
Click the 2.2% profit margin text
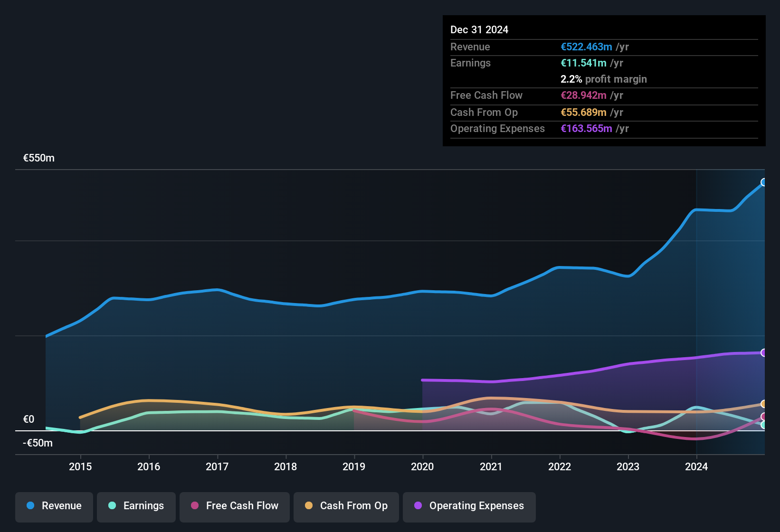click(603, 79)
